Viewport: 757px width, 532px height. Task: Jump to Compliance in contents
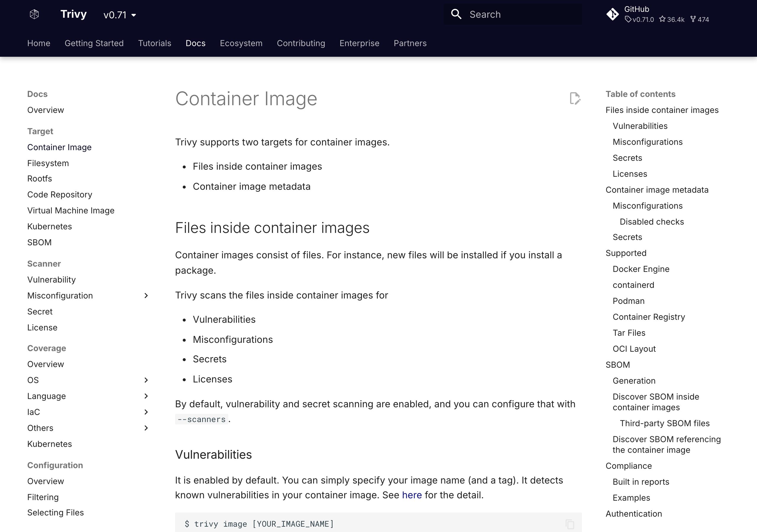(x=629, y=466)
